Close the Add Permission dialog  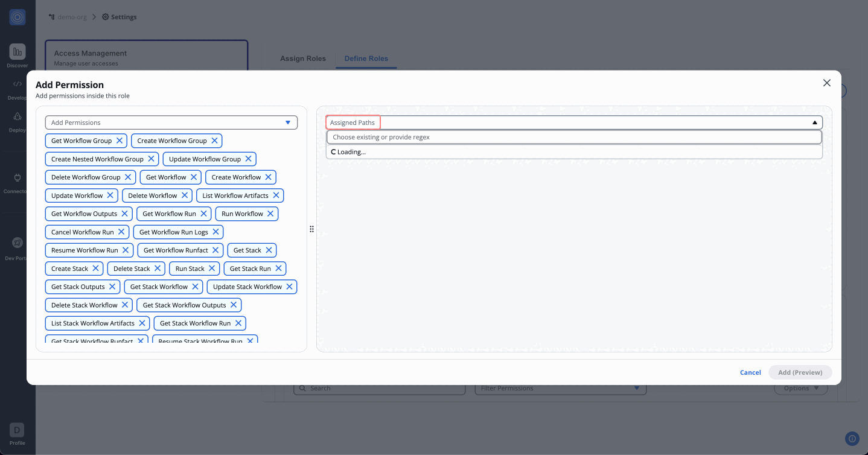826,83
